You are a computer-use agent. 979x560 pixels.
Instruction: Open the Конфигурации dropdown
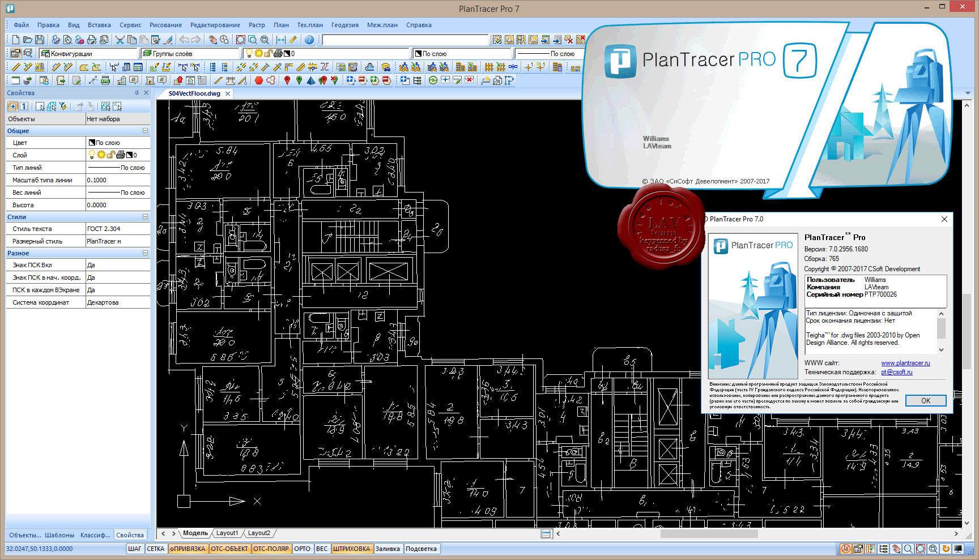tap(88, 54)
